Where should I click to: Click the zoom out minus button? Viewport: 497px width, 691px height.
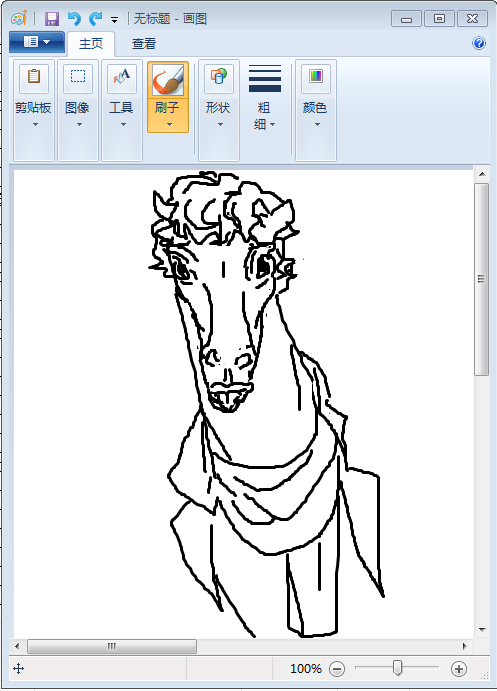337,669
